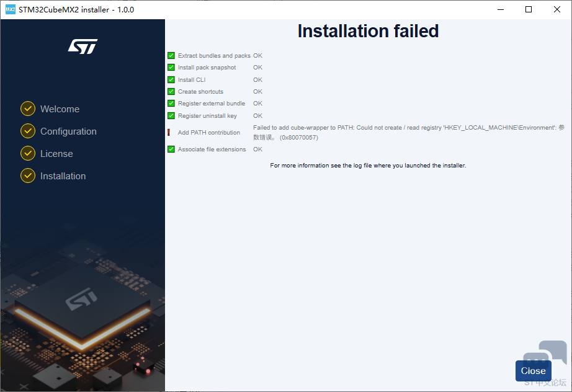
Task: Toggle the yellow checkmark circle beside Welcome
Action: [x=27, y=109]
